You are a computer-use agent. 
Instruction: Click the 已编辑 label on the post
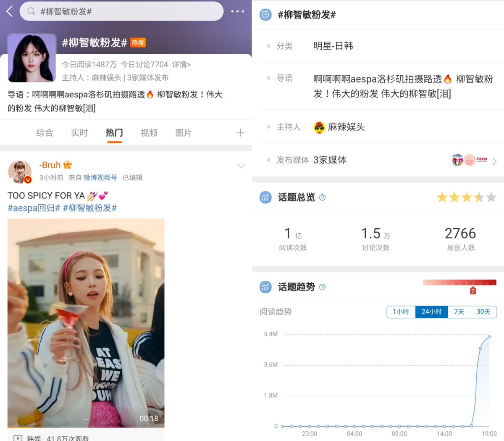coord(133,177)
